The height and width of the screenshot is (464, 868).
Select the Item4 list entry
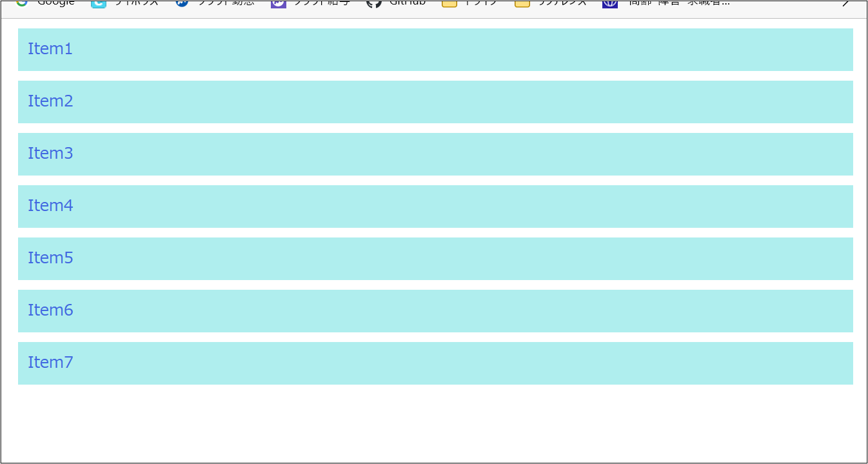[435, 207]
